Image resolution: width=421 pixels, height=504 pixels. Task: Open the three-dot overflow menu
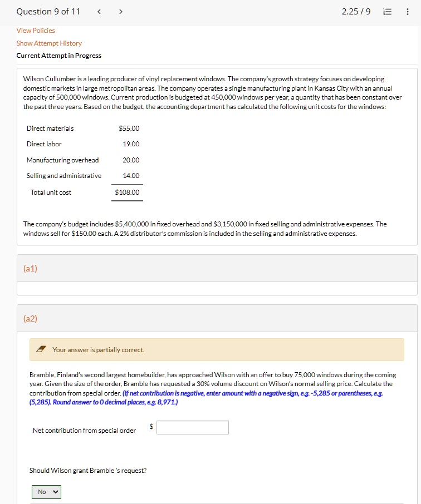click(x=408, y=11)
